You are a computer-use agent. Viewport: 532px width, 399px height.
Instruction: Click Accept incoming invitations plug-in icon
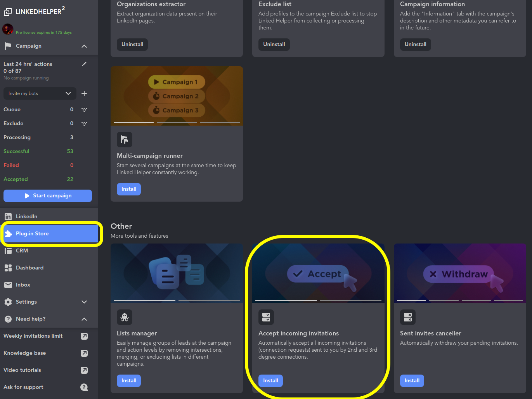266,317
